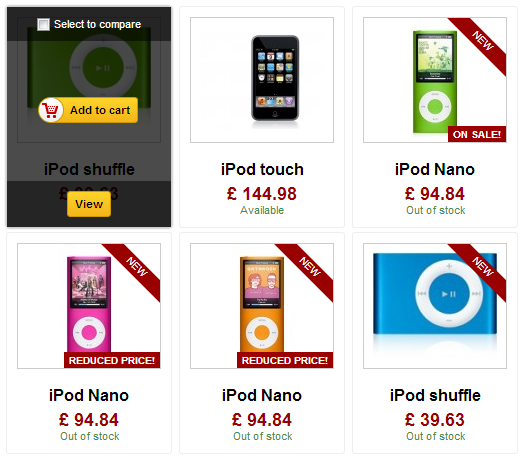Click the yellow View button

89,204
